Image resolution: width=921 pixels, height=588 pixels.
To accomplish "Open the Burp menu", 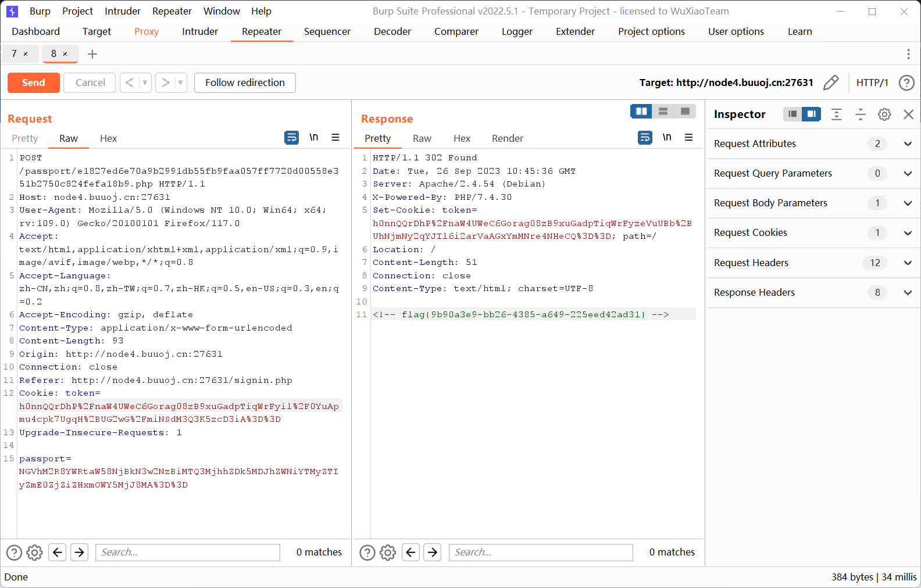I will click(40, 11).
